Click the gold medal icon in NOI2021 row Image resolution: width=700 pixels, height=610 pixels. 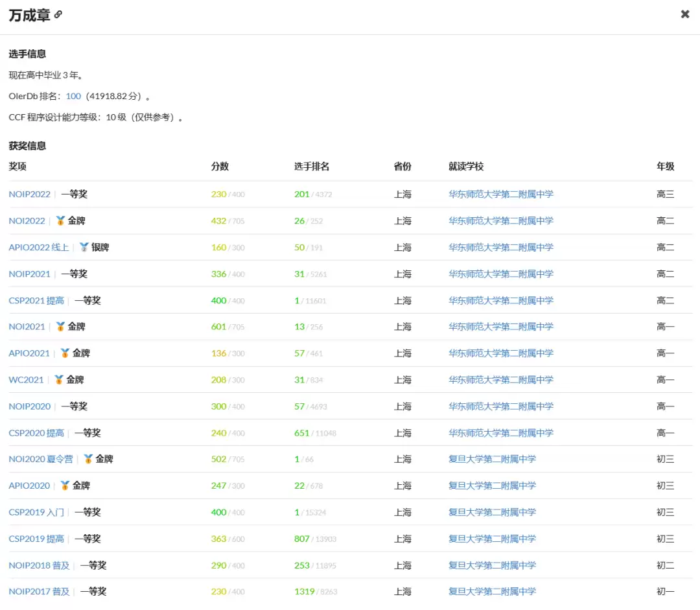click(x=60, y=327)
